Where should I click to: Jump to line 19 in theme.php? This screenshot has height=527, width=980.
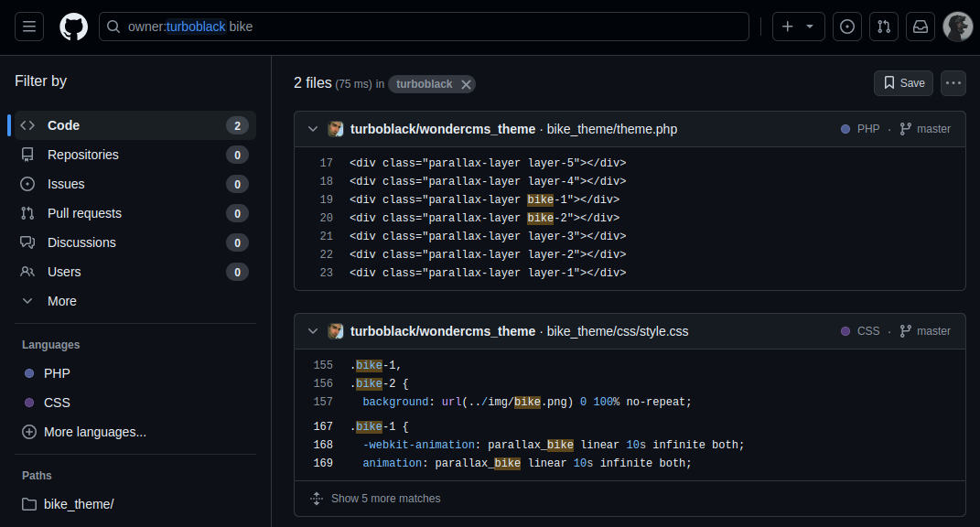[x=327, y=199]
